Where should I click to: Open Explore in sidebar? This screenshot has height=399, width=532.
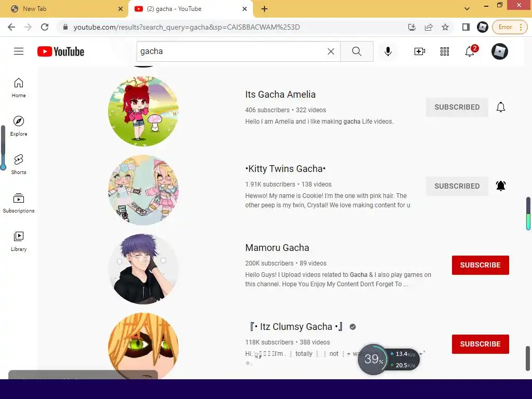coord(19,126)
